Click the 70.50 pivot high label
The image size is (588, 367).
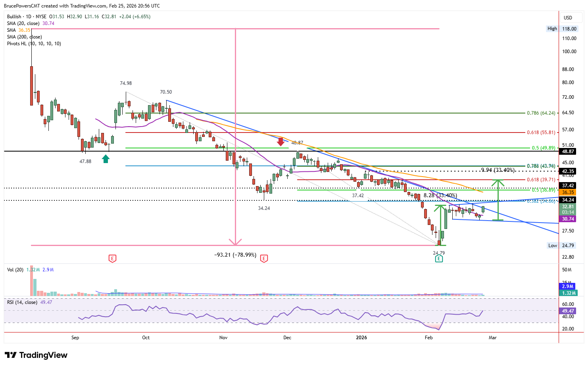click(x=166, y=92)
